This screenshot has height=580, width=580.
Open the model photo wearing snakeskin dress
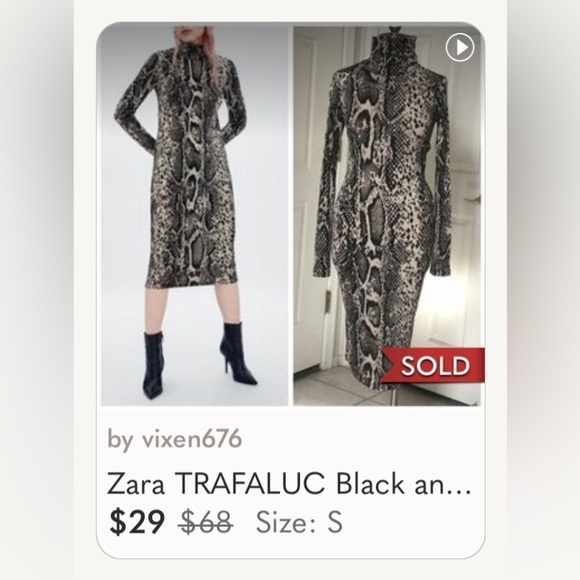[194, 215]
